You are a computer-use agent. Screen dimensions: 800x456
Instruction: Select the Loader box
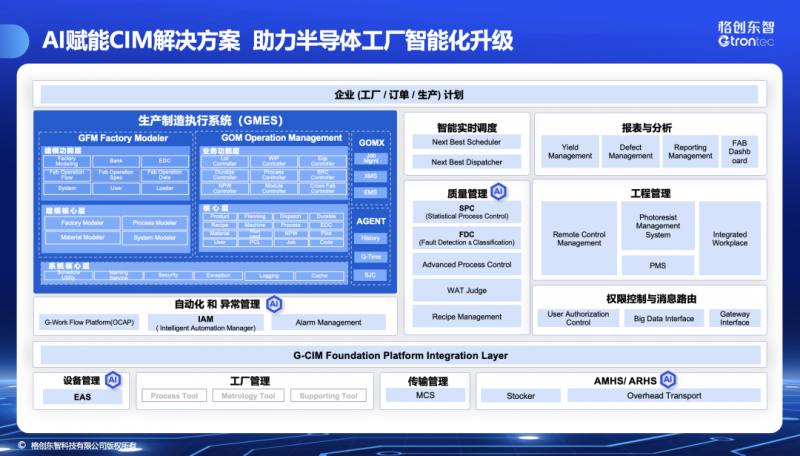point(165,188)
